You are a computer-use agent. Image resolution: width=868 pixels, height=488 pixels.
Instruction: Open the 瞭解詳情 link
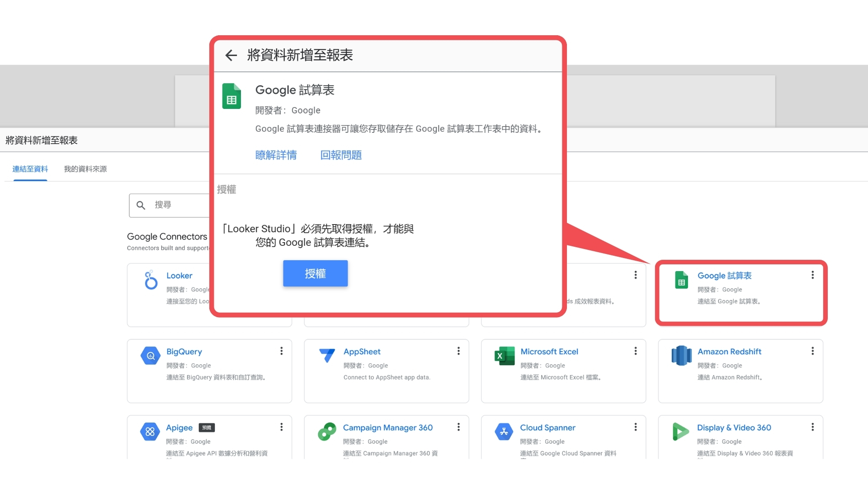point(276,155)
